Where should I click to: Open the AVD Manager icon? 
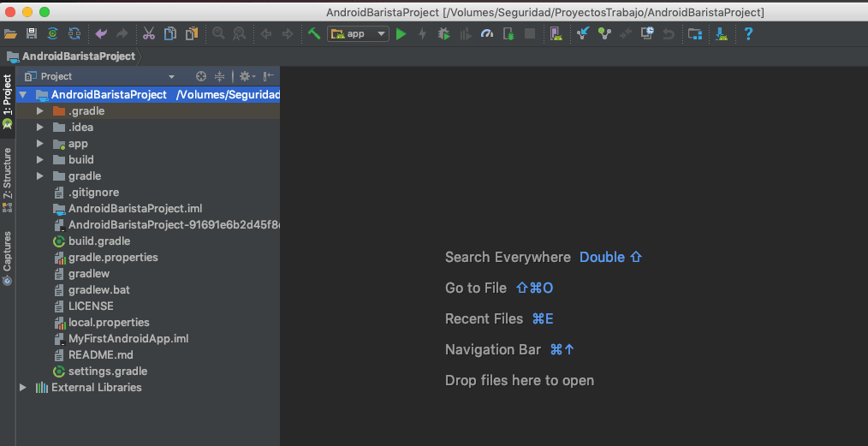[x=556, y=33]
